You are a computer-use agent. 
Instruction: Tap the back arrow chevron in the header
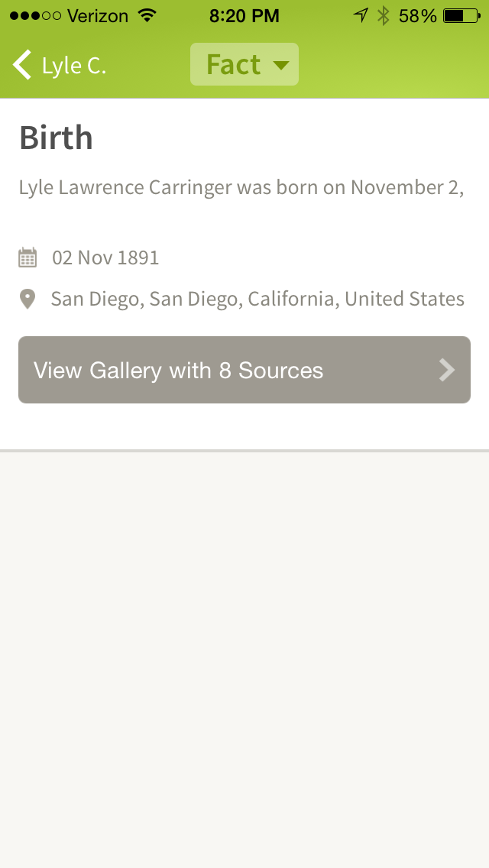21,65
